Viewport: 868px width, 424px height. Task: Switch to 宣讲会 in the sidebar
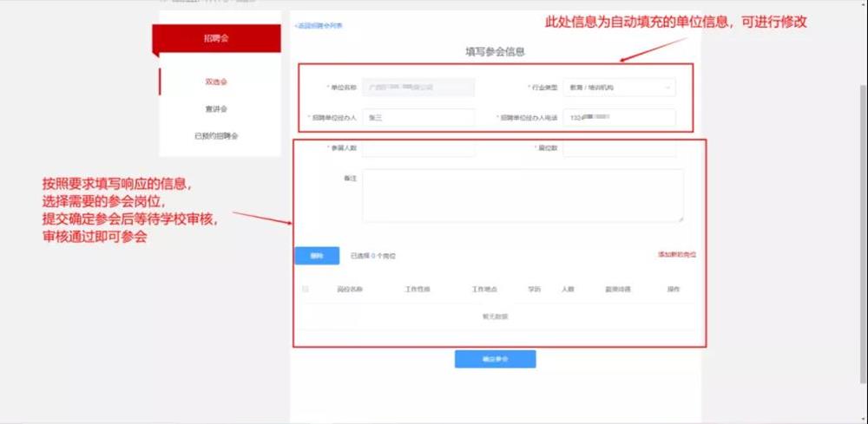click(x=216, y=109)
